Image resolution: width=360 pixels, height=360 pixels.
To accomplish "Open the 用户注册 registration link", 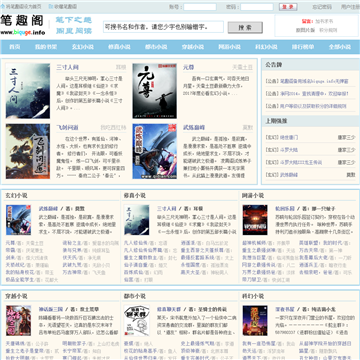I will pos(350,7).
